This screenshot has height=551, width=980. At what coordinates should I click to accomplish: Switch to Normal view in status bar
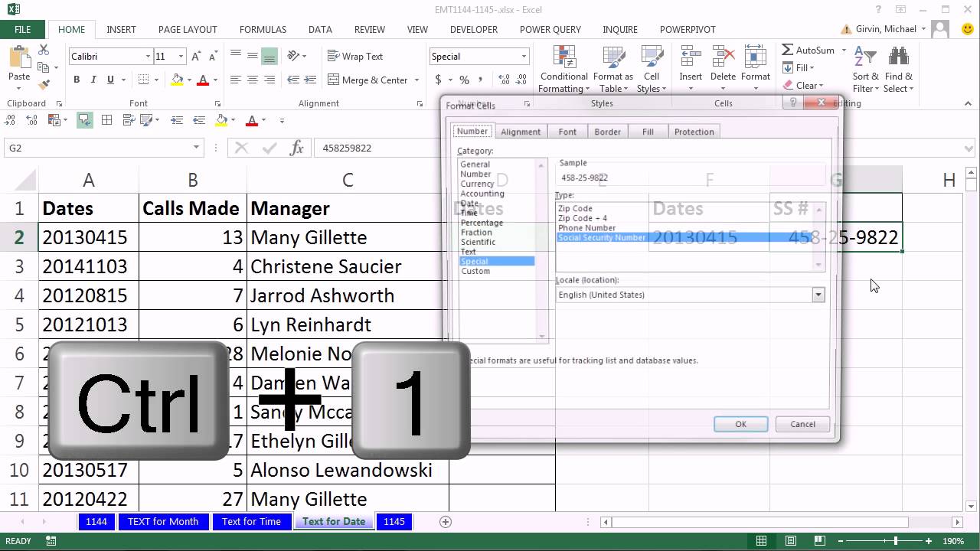coord(761,541)
